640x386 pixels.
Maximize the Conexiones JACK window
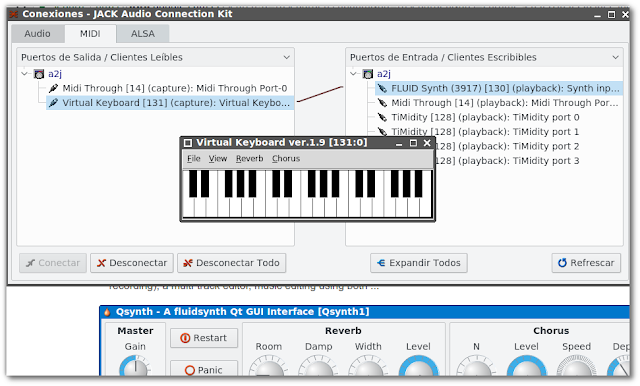pos(611,15)
